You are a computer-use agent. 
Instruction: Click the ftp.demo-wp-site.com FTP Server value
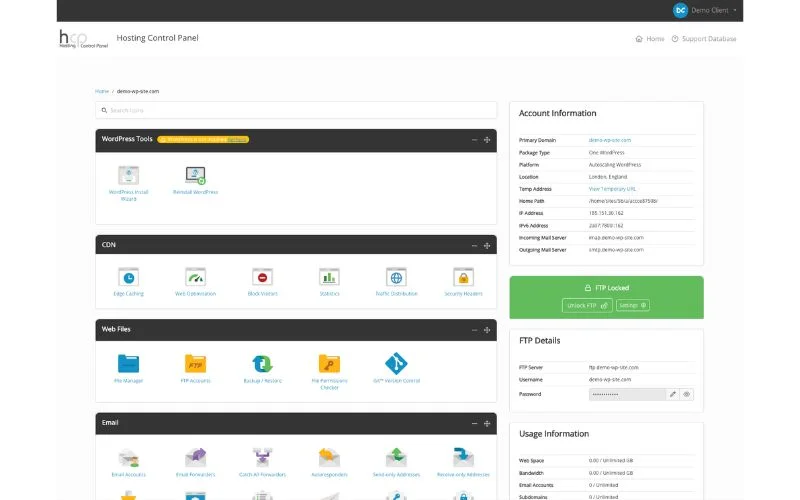(x=614, y=367)
